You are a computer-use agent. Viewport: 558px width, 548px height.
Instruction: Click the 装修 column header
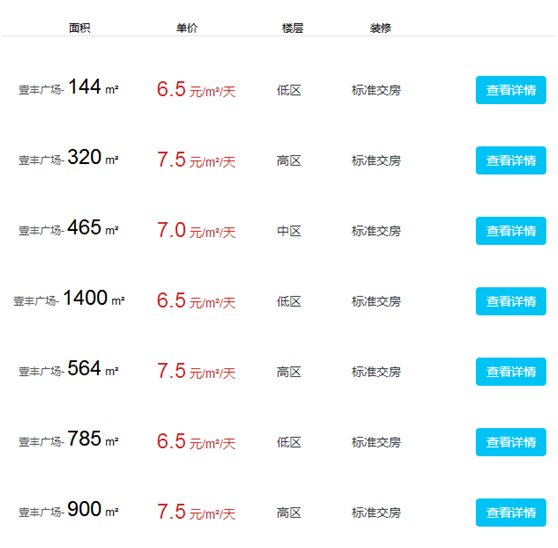(x=380, y=28)
